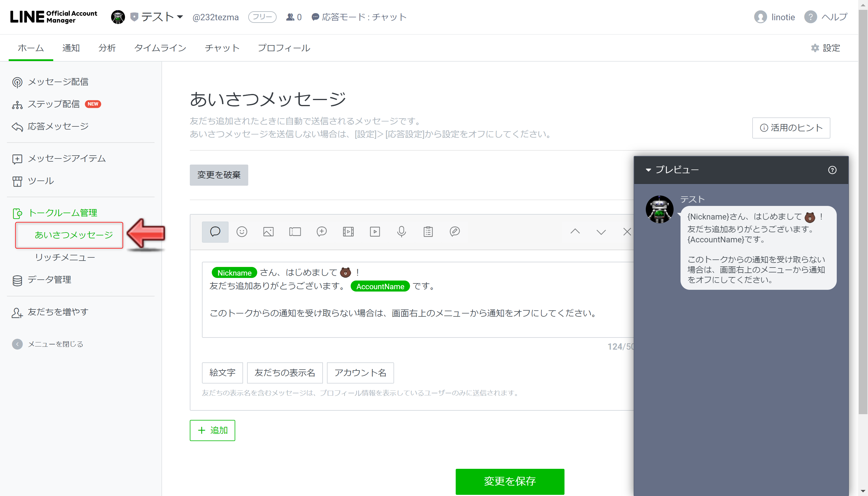Viewport: 868px width, 496px height.
Task: Open the 分析 tab
Action: pos(107,48)
